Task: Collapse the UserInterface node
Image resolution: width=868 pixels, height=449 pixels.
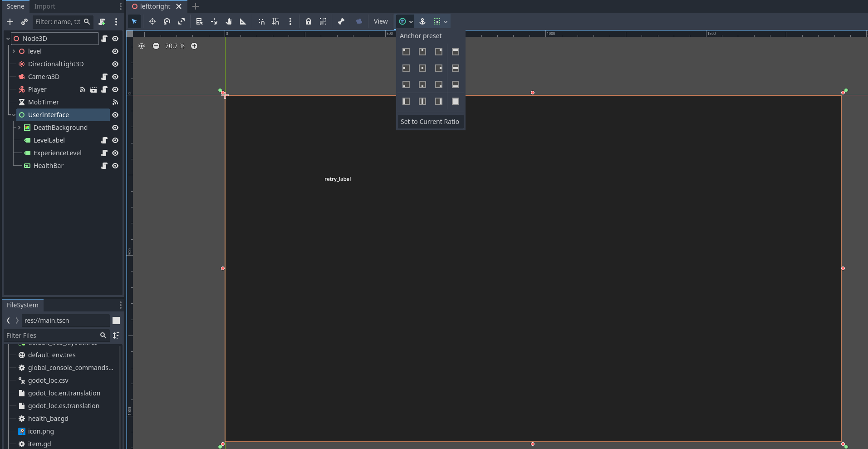Action: (14, 115)
